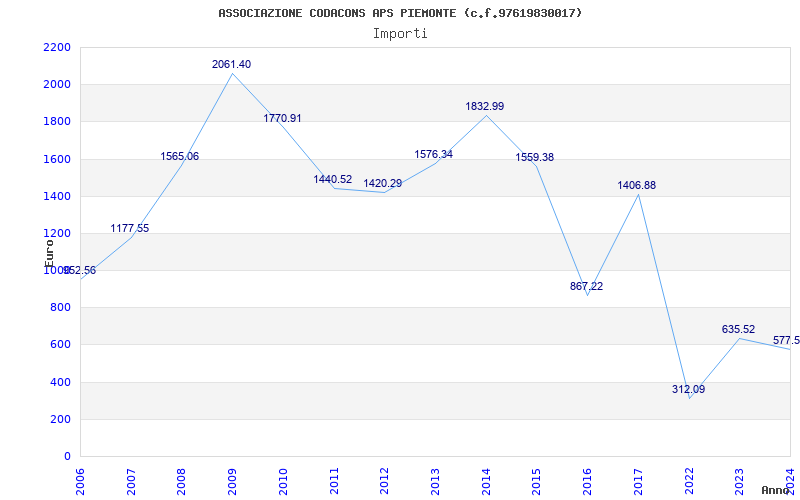Select the 1832.99 data label
Image resolution: width=800 pixels, height=500 pixels.
pos(485,106)
